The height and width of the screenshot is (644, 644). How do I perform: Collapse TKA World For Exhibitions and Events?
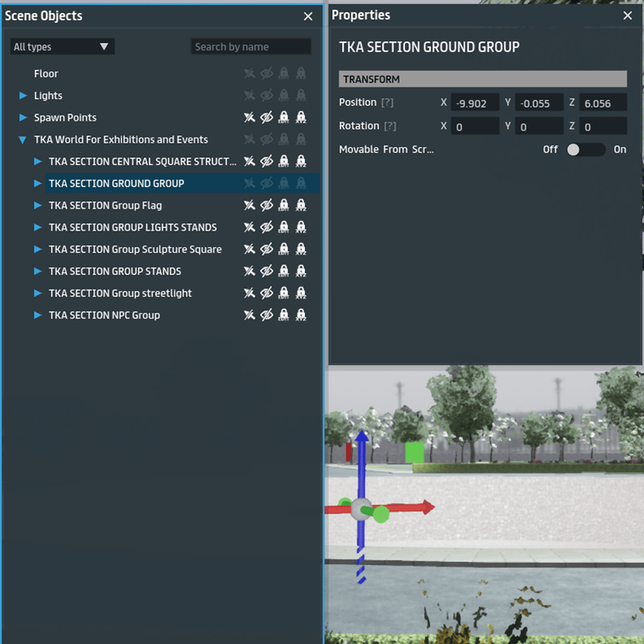coord(23,140)
